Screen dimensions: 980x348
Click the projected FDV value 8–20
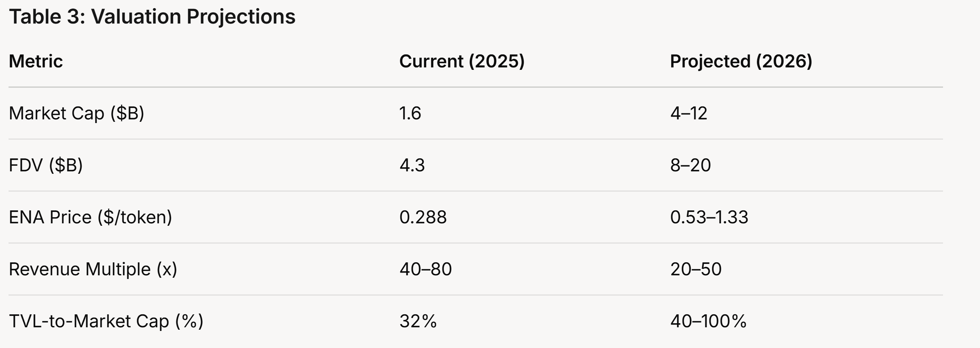tap(691, 165)
